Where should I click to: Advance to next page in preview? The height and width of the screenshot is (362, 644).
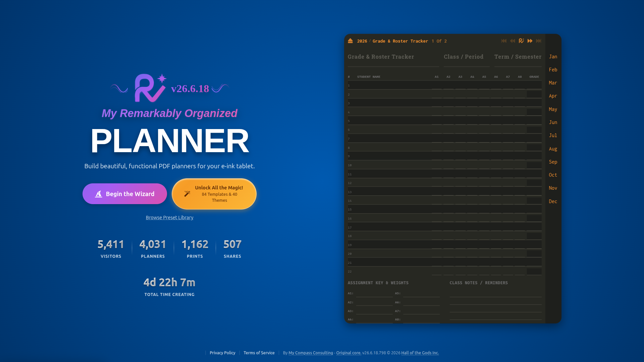click(x=530, y=41)
